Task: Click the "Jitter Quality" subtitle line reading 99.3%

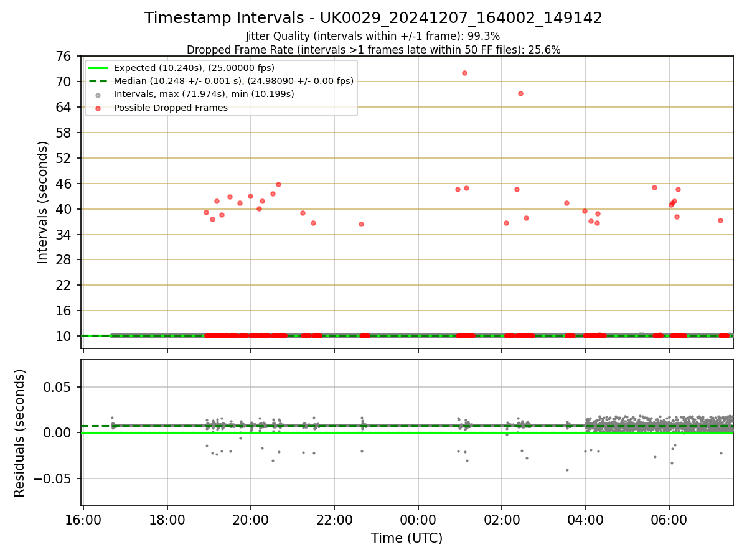Action: point(374,36)
